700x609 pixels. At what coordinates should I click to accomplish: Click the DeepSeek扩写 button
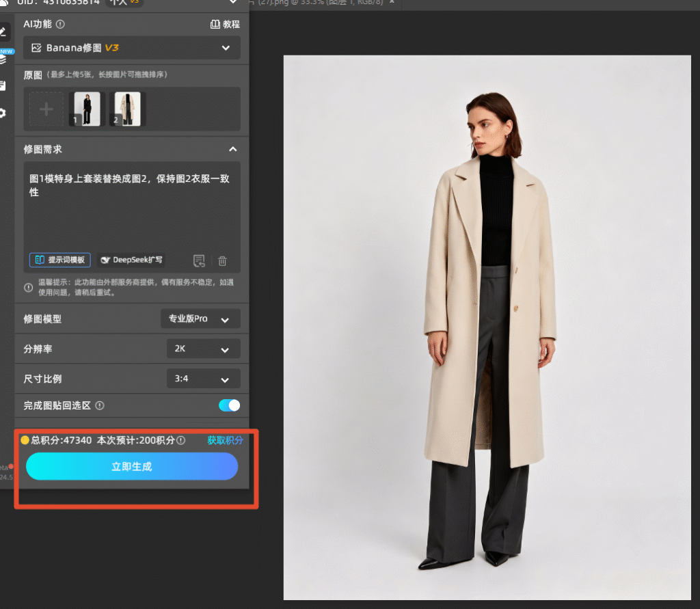pos(131,260)
